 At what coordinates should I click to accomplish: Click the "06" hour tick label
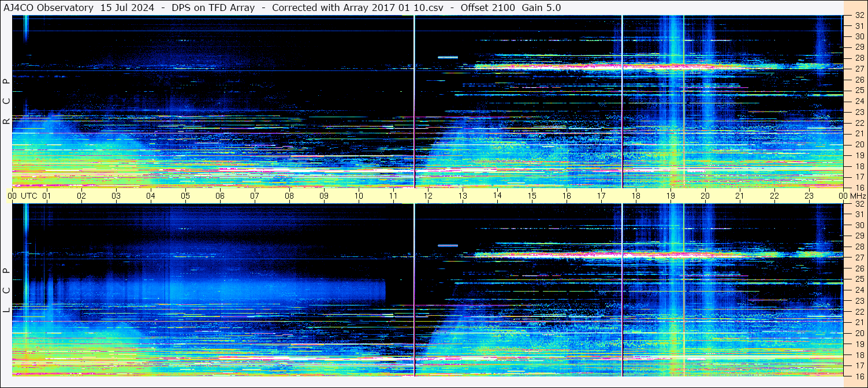click(x=221, y=196)
